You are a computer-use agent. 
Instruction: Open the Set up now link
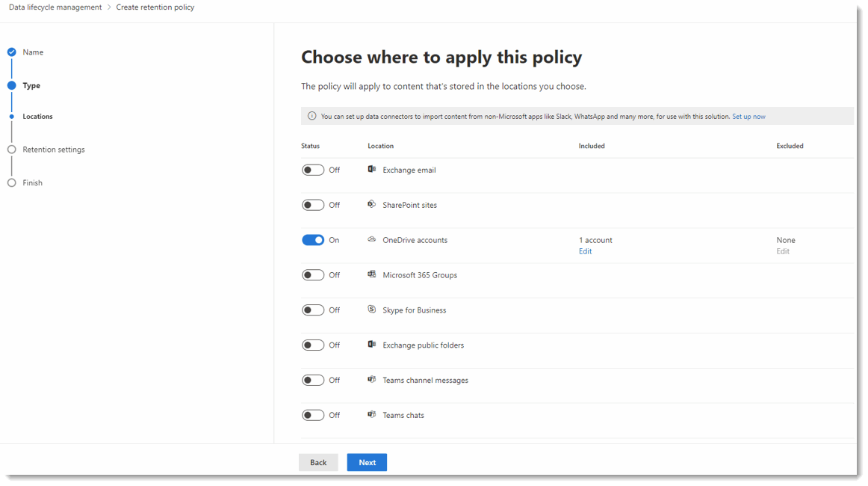tap(748, 117)
